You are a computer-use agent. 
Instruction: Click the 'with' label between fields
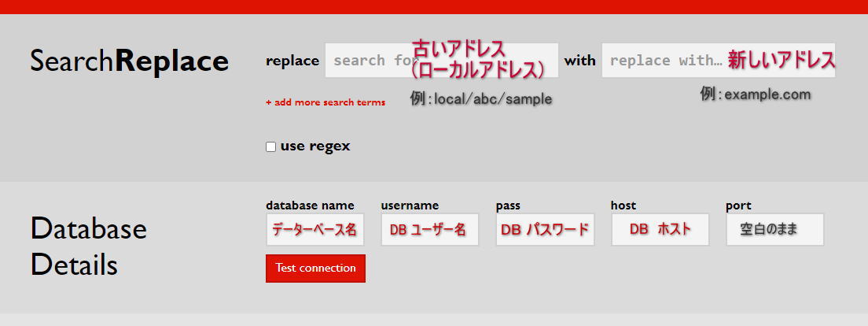coord(579,61)
